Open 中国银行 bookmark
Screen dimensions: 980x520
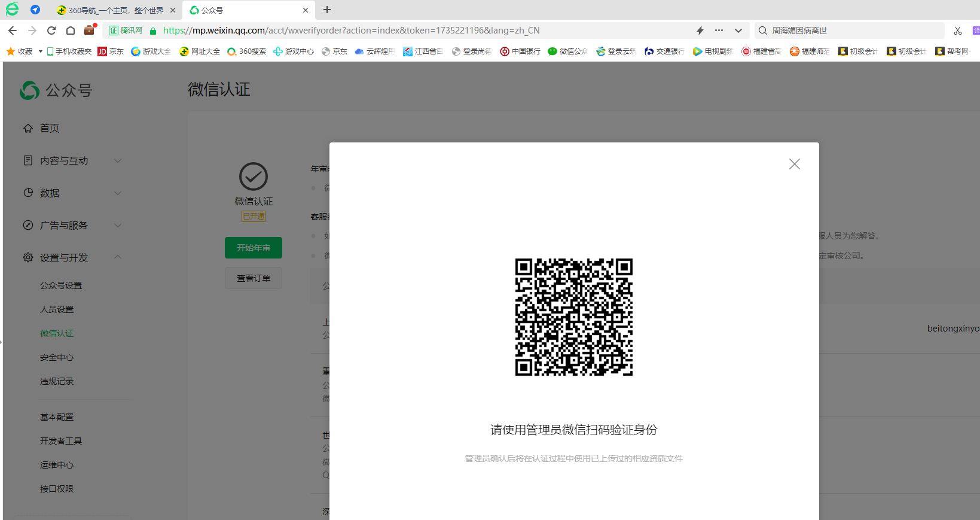click(520, 51)
